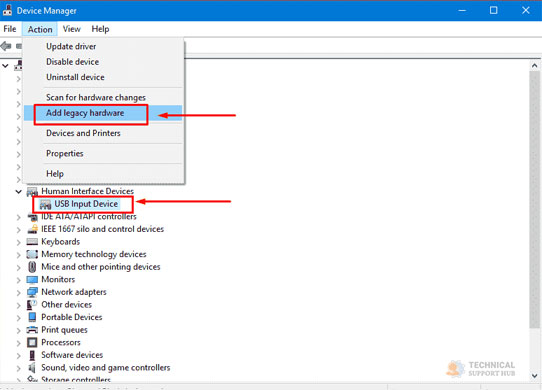This screenshot has height=390, width=542.
Task: Click the Monitors category icon
Action: tap(32, 279)
